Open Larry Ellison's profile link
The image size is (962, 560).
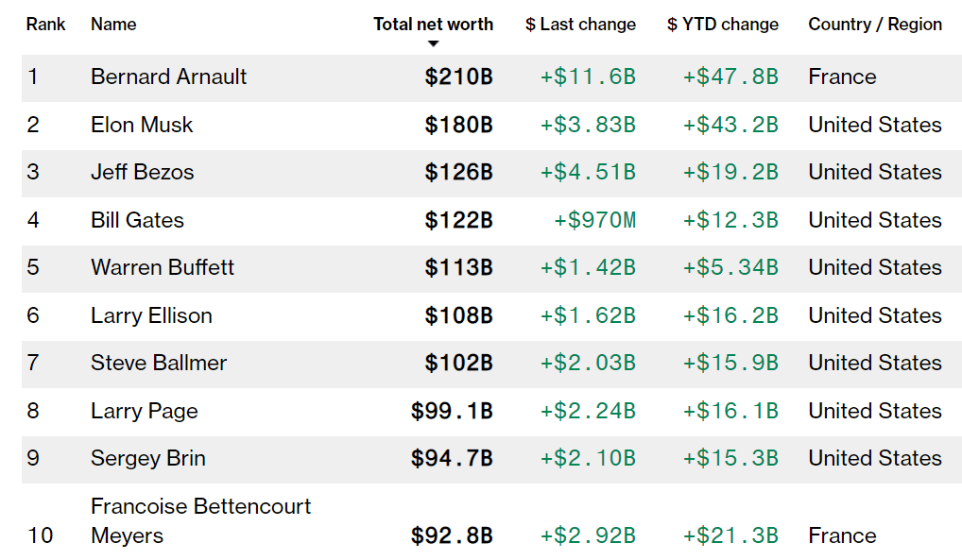click(x=151, y=315)
